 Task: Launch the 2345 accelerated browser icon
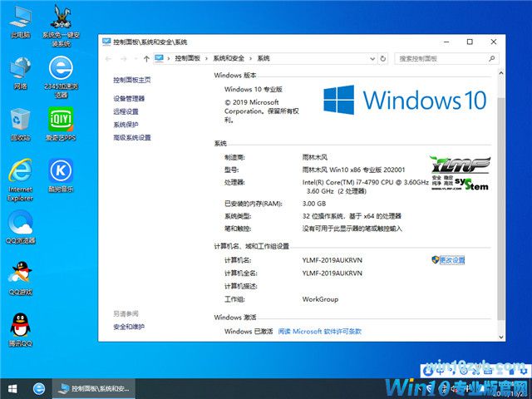(x=61, y=77)
